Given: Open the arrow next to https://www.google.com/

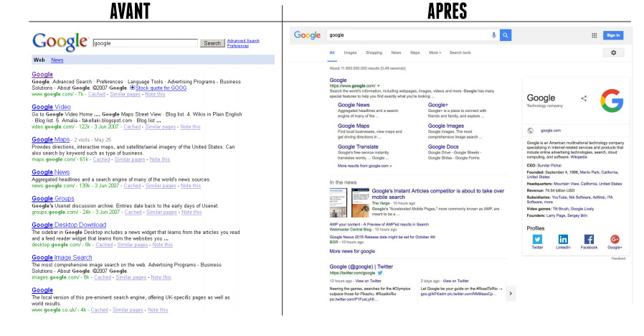Looking at the screenshot, I should 378,86.
